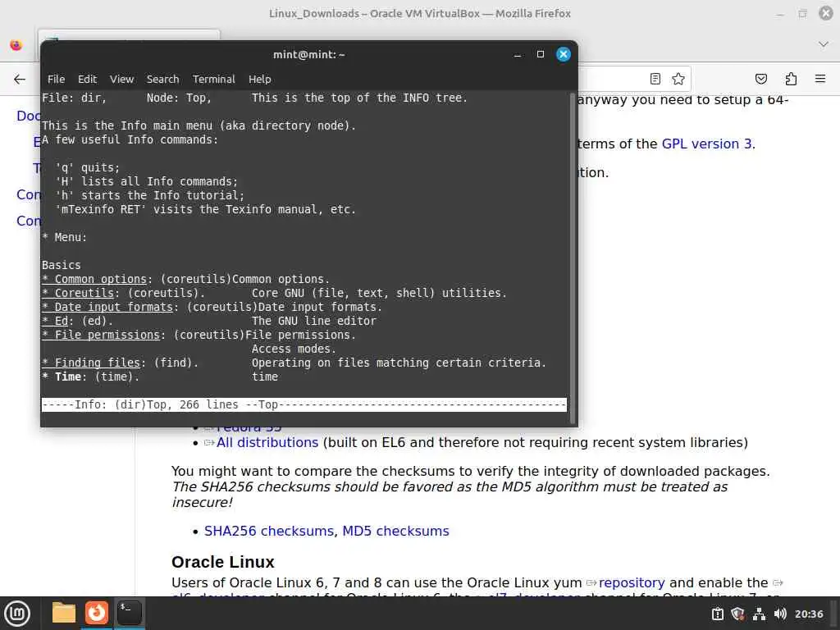Click the 'H' lists all Info commands line
Image resolution: width=840 pixels, height=630 pixels.
(x=146, y=181)
